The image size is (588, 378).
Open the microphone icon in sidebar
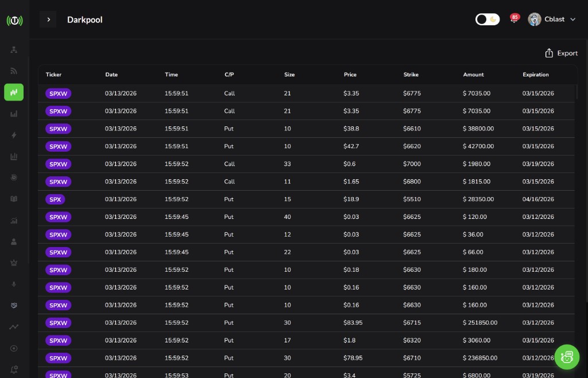(14, 284)
